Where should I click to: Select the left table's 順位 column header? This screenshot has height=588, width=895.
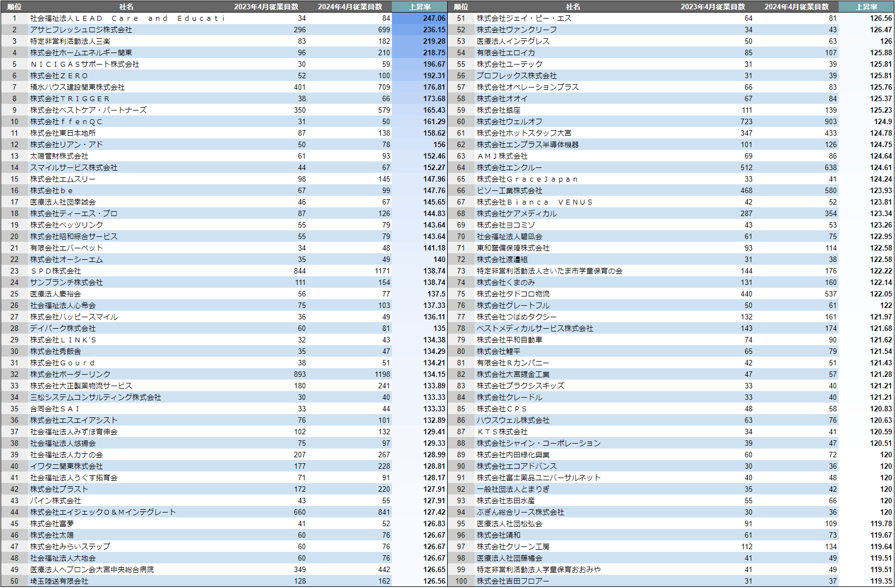pyautogui.click(x=14, y=7)
